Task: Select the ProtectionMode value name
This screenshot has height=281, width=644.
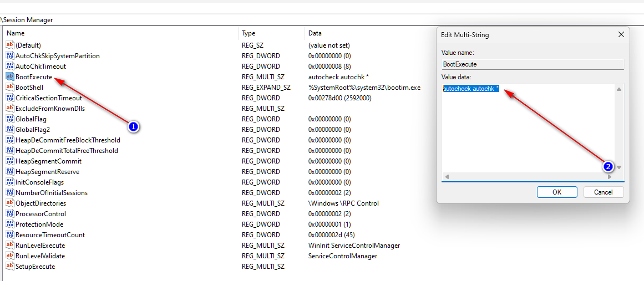Action: [39, 224]
